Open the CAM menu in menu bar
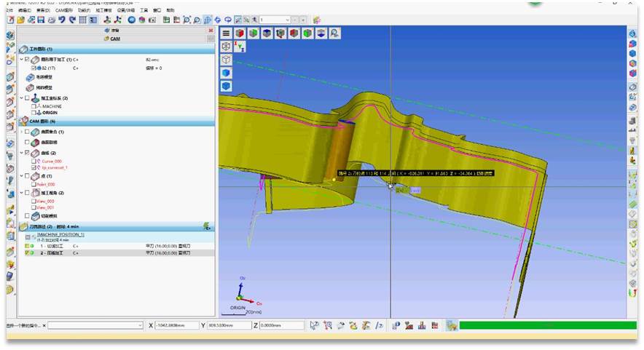Image resolution: width=644 pixels, height=350 pixels. coord(63,10)
